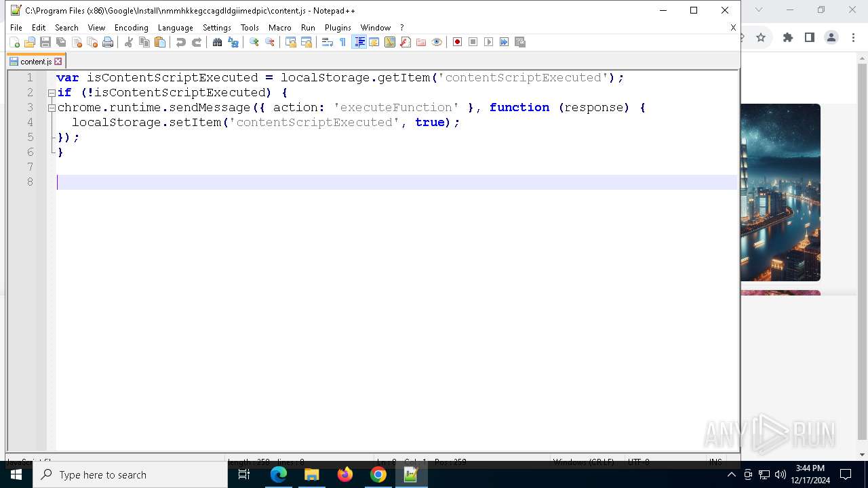
Task: Click the 'executeFunction' string on line 3
Action: click(x=396, y=108)
